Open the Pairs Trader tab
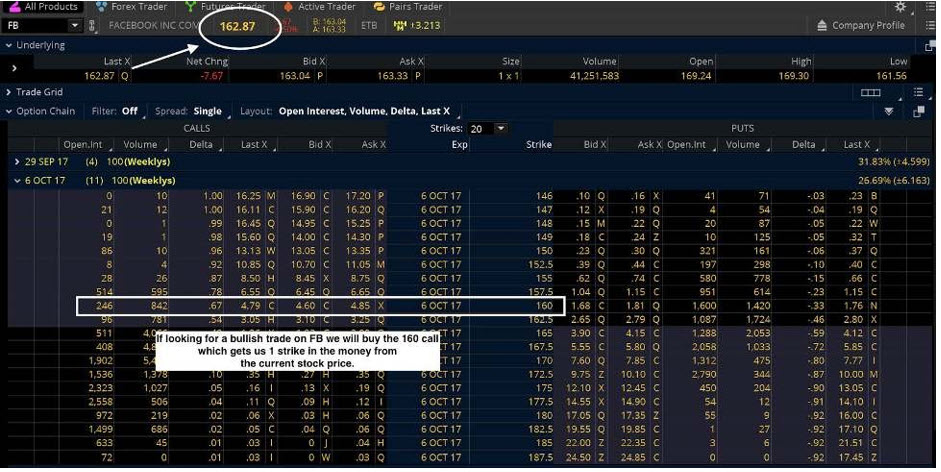The width and height of the screenshot is (941, 472). 407,7
